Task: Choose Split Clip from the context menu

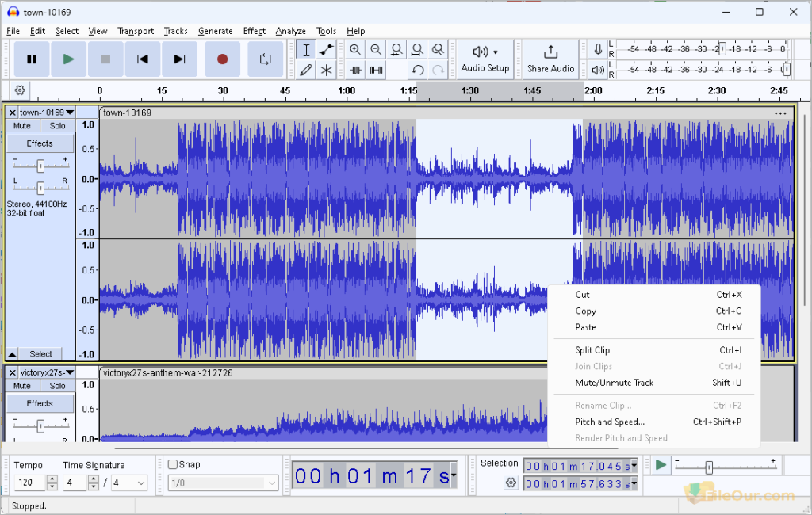Action: (x=592, y=349)
